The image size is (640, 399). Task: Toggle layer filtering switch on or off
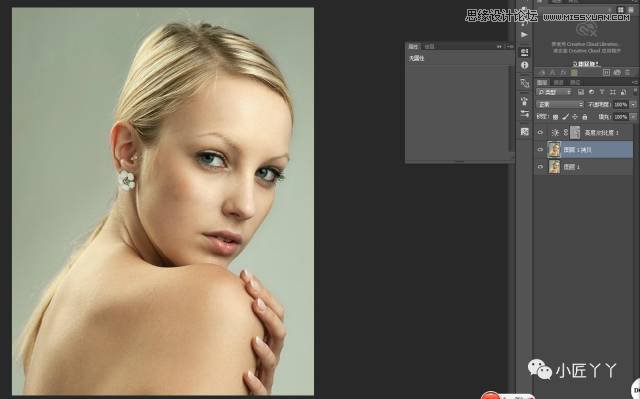pyautogui.click(x=635, y=92)
